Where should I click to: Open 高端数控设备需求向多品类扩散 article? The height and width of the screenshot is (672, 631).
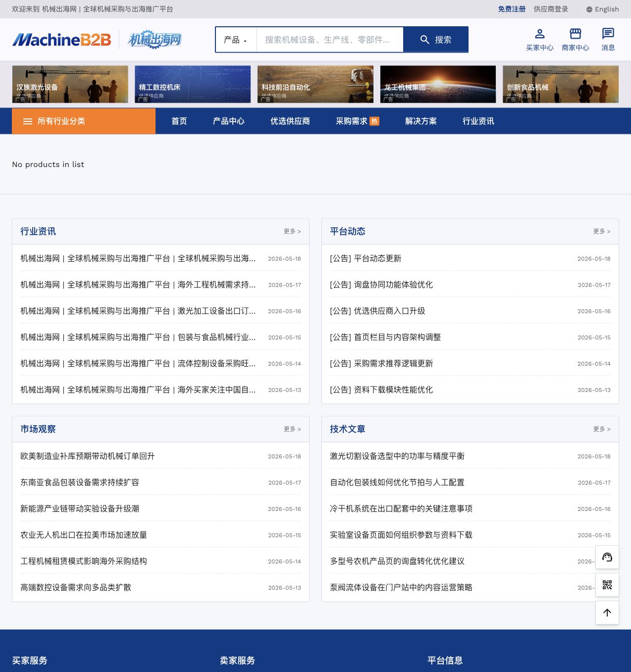(x=76, y=588)
